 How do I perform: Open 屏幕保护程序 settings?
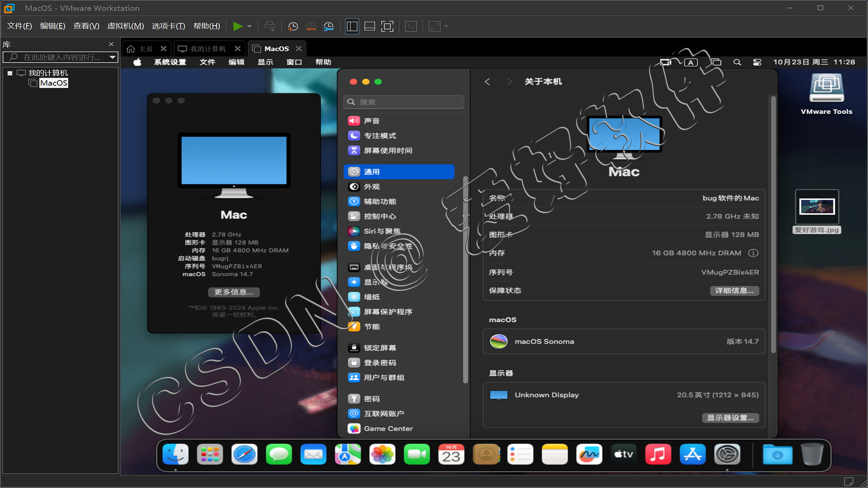coord(399,312)
